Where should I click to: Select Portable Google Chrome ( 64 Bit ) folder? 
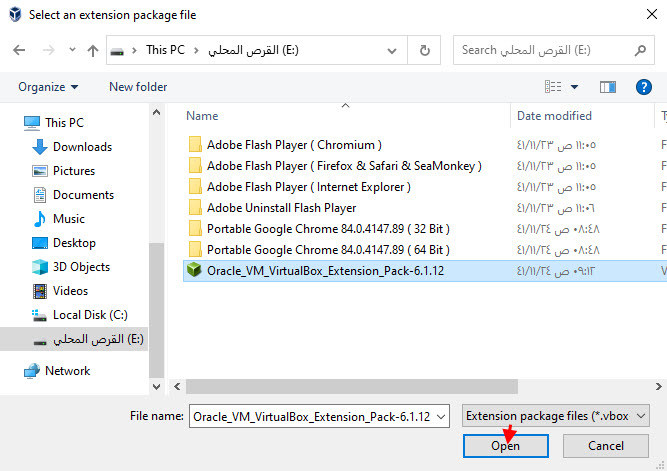(328, 250)
